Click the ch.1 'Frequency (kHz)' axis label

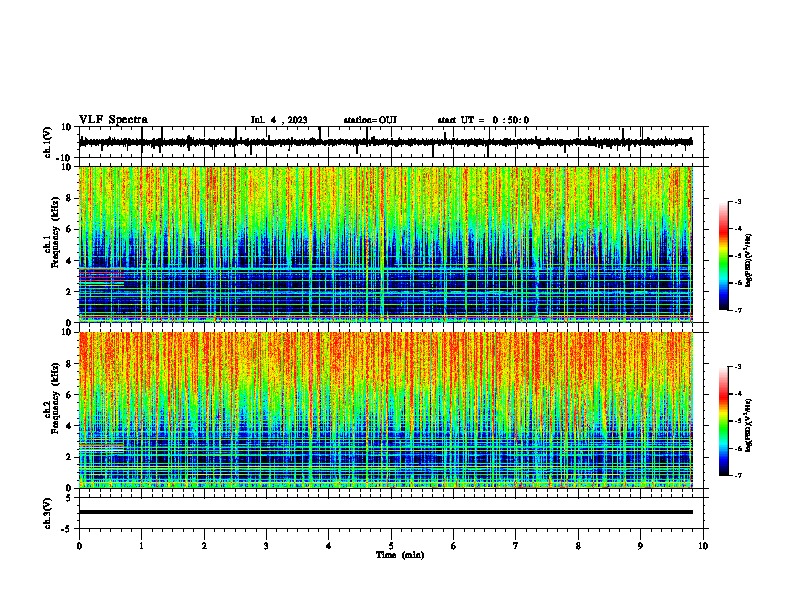pos(55,232)
